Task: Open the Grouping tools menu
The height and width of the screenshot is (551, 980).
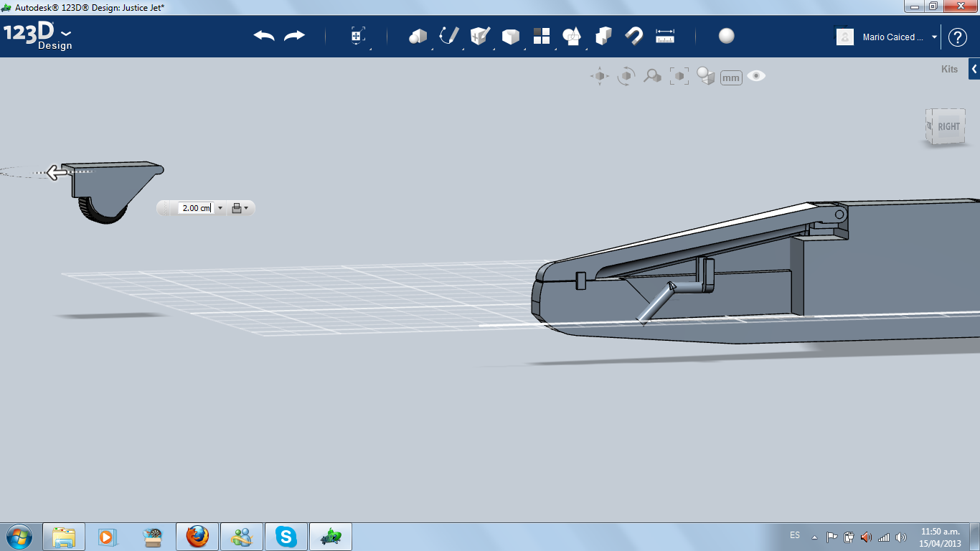Action: click(572, 36)
